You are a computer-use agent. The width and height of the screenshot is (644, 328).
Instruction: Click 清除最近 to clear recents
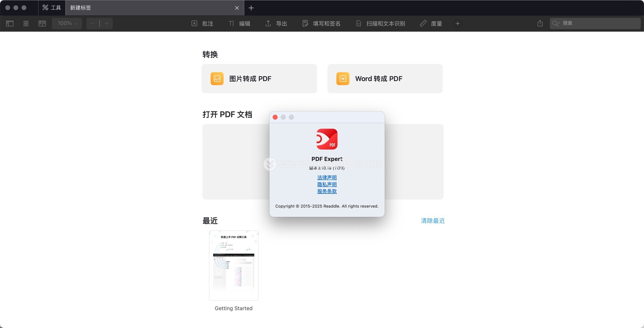(433, 221)
